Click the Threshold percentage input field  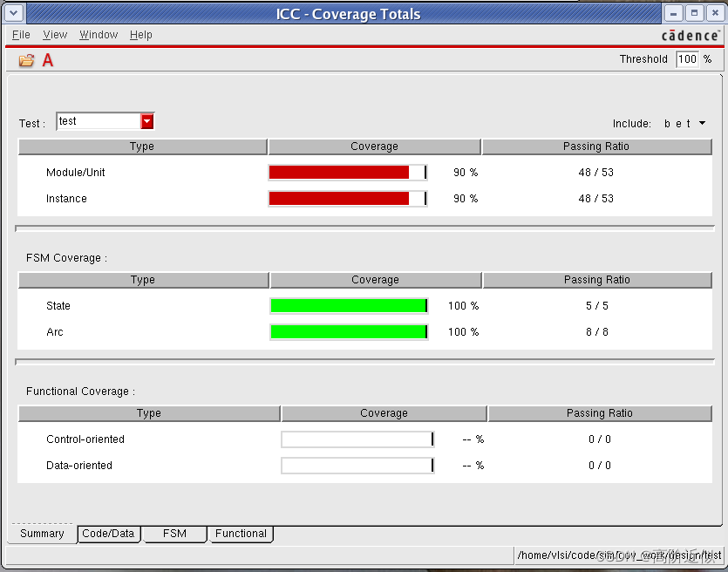687,59
